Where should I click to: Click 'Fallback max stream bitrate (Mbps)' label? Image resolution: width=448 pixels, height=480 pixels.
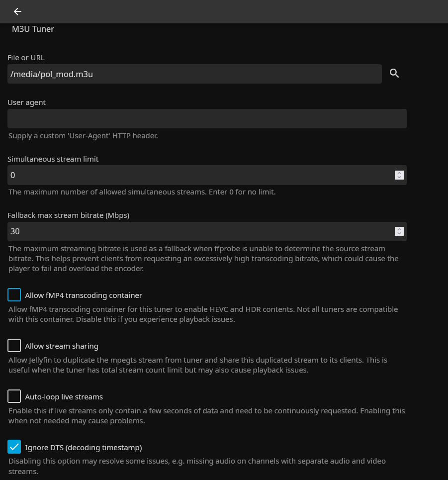coord(68,215)
